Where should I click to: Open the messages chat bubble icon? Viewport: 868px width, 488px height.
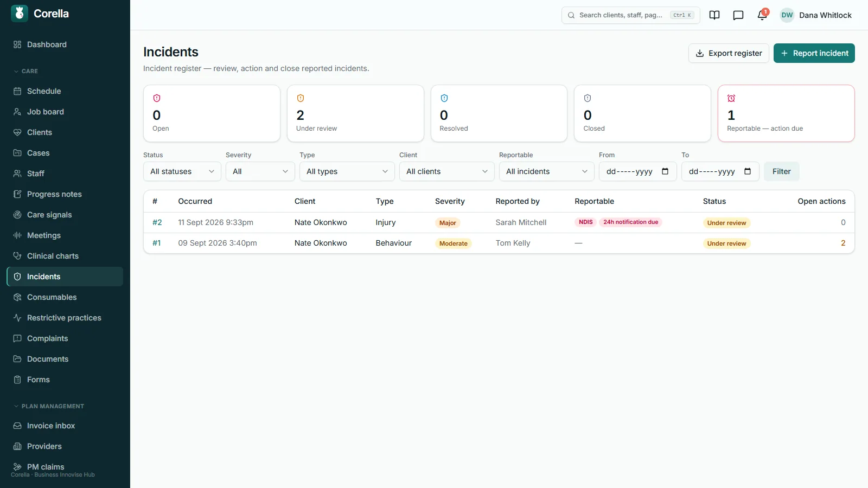tap(738, 15)
